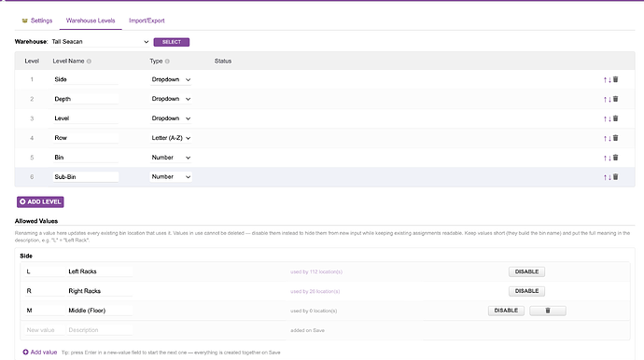Move the Row level down
This screenshot has width=644, height=360.
coord(609,138)
